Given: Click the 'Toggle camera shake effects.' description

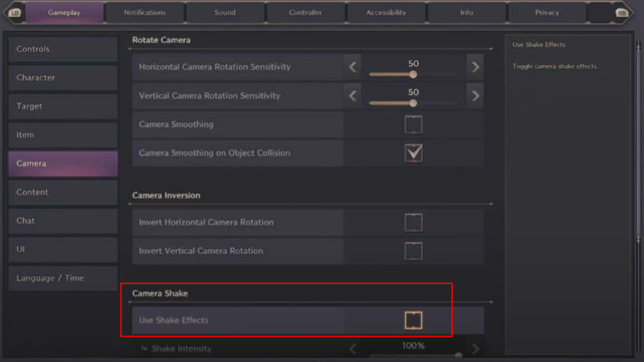Looking at the screenshot, I should click(555, 66).
